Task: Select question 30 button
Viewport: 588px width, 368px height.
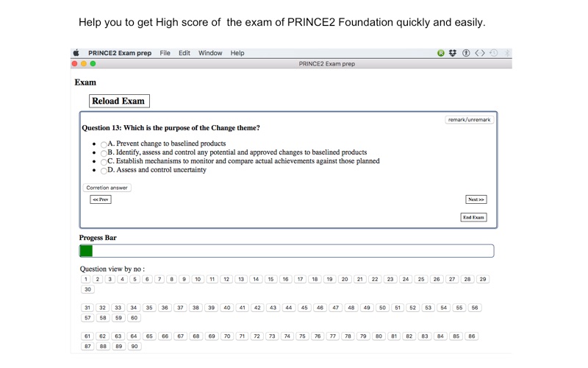Action: (87, 289)
